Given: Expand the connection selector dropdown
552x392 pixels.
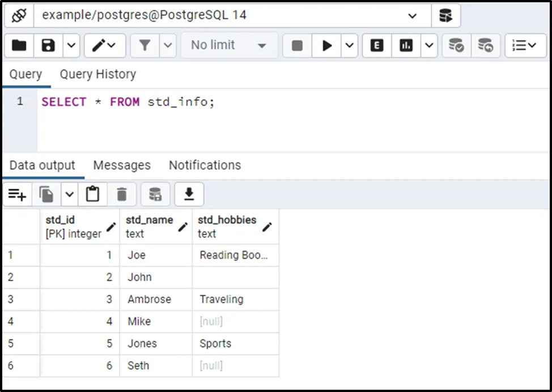Looking at the screenshot, I should [412, 16].
